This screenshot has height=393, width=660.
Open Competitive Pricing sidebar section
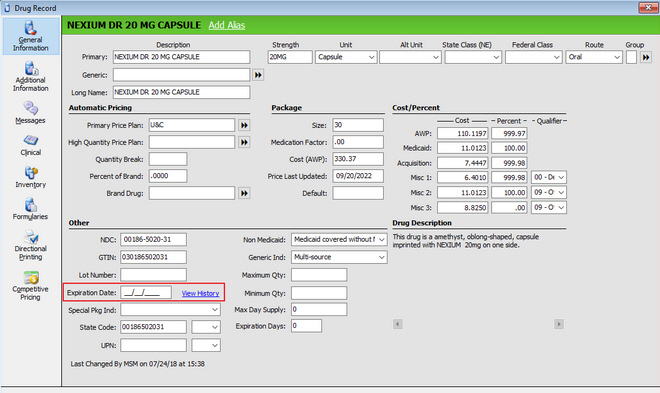30,286
